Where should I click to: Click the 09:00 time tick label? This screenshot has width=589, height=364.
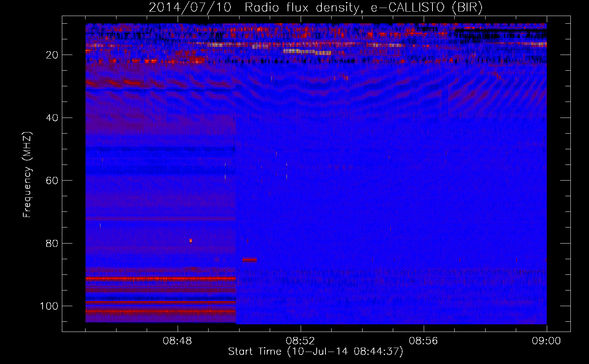(x=546, y=341)
